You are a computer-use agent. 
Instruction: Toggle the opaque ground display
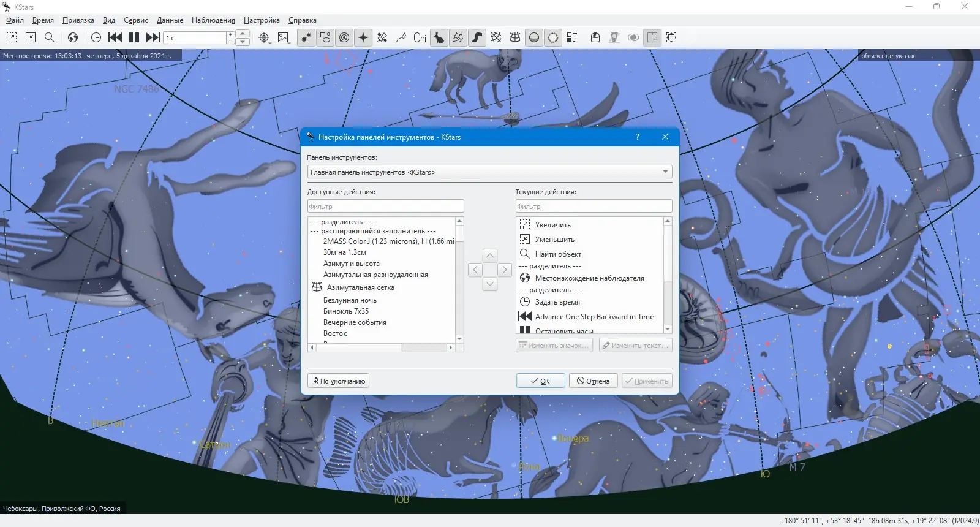(534, 37)
